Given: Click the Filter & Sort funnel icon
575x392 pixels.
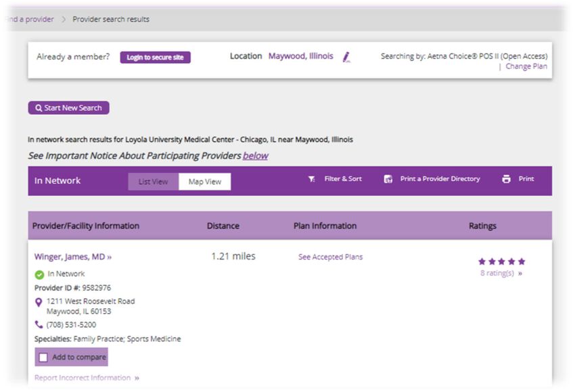Looking at the screenshot, I should (x=311, y=179).
